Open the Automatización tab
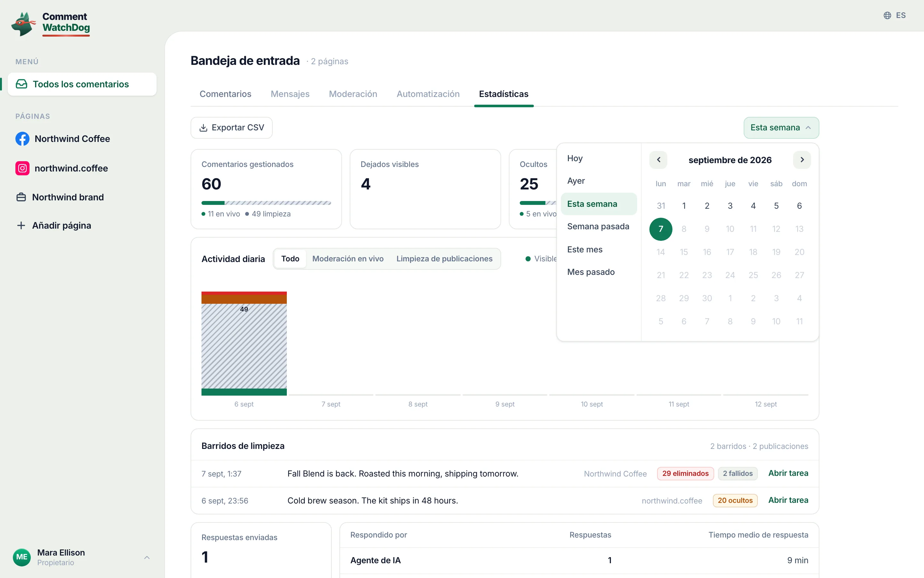The width and height of the screenshot is (924, 578). (x=428, y=94)
